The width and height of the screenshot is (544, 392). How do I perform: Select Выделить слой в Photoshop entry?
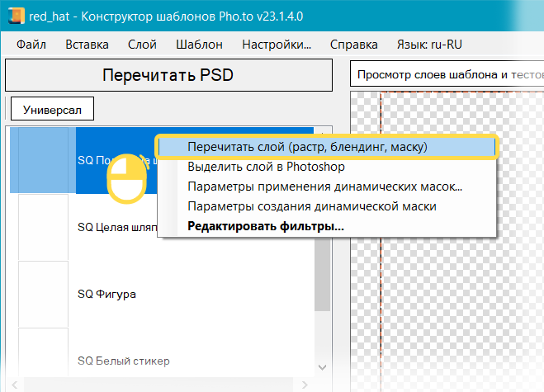click(x=266, y=167)
